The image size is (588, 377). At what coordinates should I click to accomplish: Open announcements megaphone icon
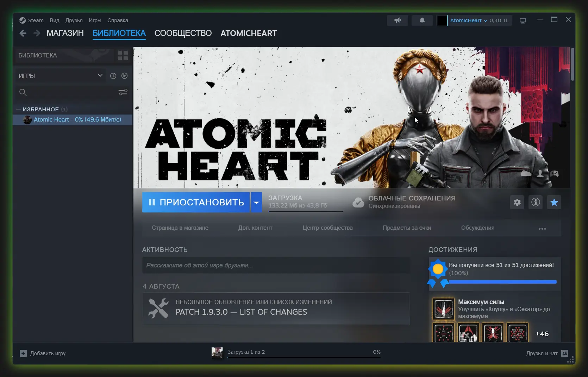point(398,20)
